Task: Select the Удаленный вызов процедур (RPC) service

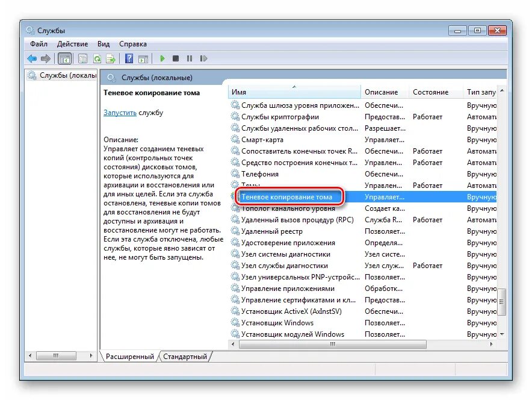Action: coord(363,220)
